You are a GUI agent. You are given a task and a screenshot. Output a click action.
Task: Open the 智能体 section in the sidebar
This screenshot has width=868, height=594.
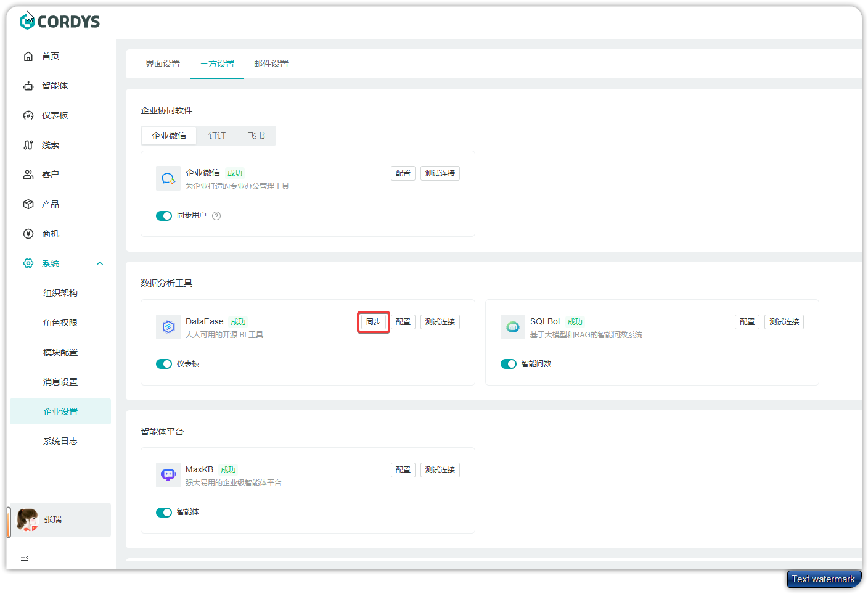pos(28,85)
